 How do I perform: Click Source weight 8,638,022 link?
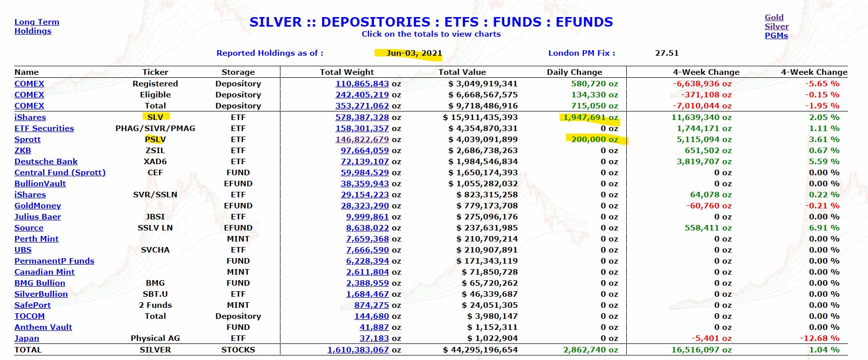367,227
